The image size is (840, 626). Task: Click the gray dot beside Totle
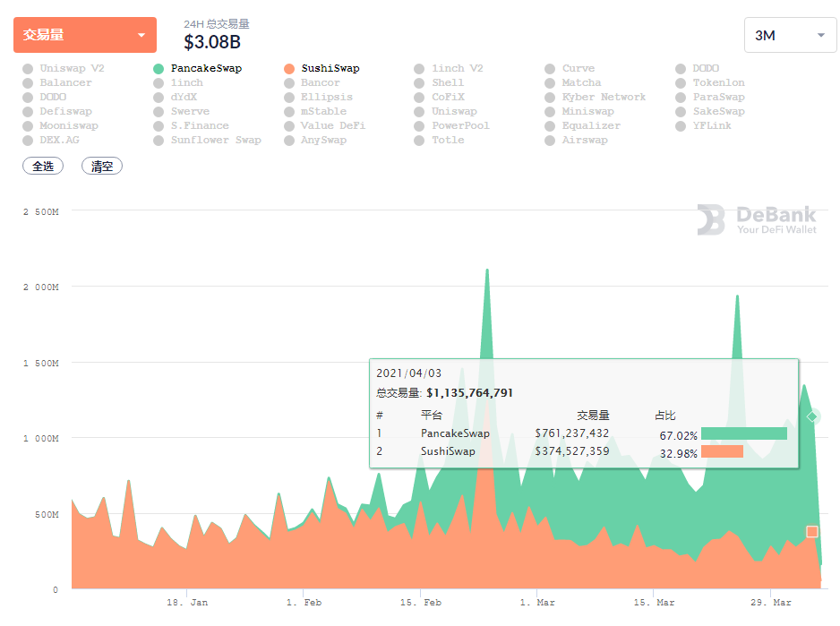point(419,141)
